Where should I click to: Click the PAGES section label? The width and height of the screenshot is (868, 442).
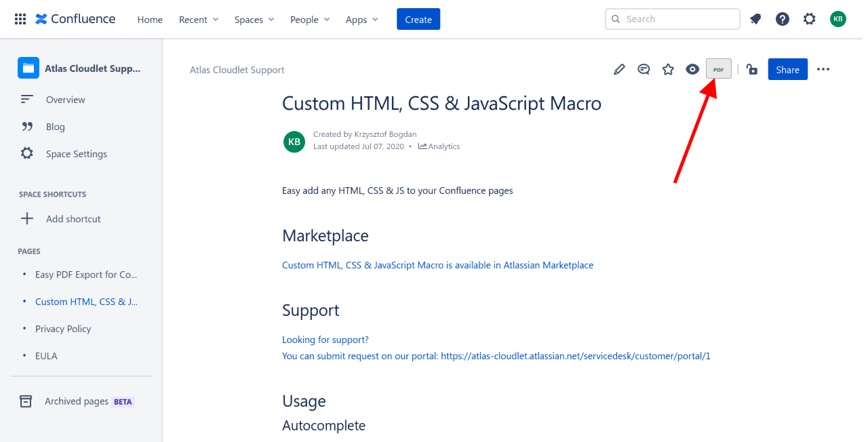29,252
